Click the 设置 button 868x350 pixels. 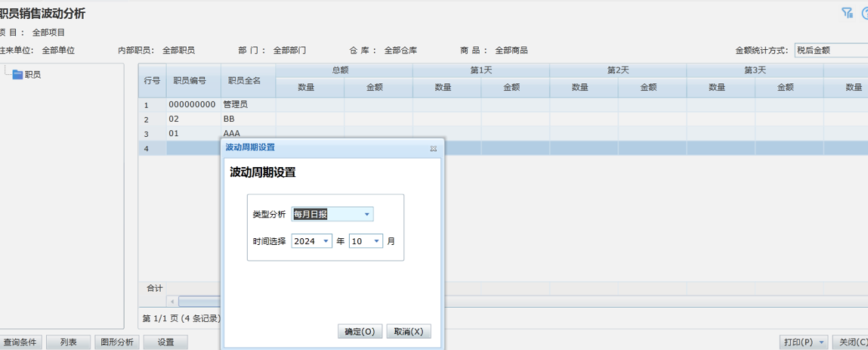coord(166,342)
